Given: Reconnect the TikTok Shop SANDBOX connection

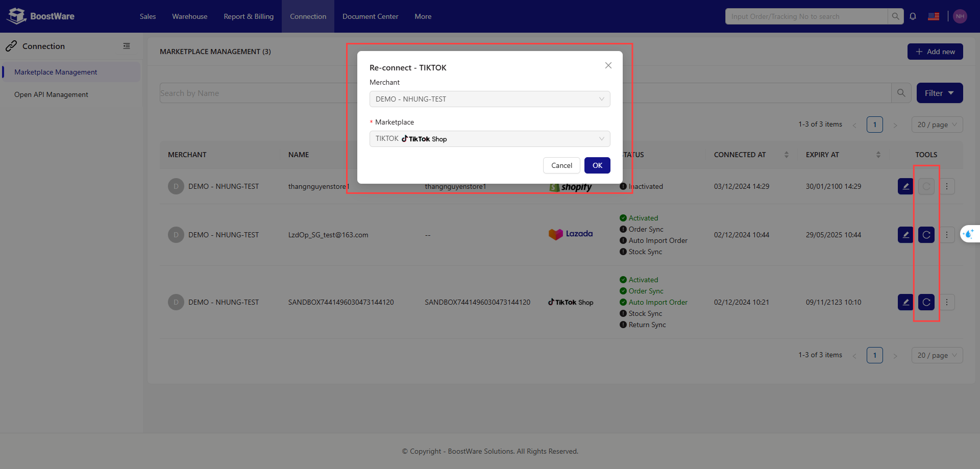Looking at the screenshot, I should point(926,302).
